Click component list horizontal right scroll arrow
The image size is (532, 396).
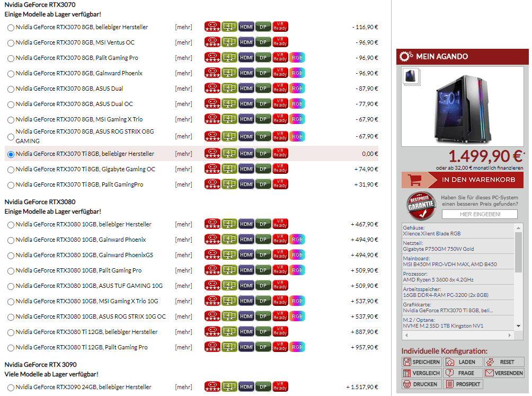(510, 335)
